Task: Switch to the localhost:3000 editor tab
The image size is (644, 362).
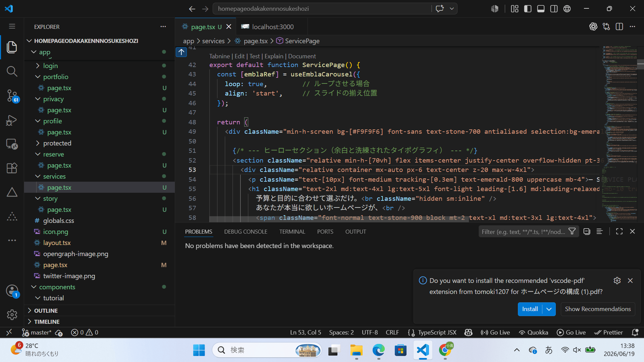Action: [267, 27]
